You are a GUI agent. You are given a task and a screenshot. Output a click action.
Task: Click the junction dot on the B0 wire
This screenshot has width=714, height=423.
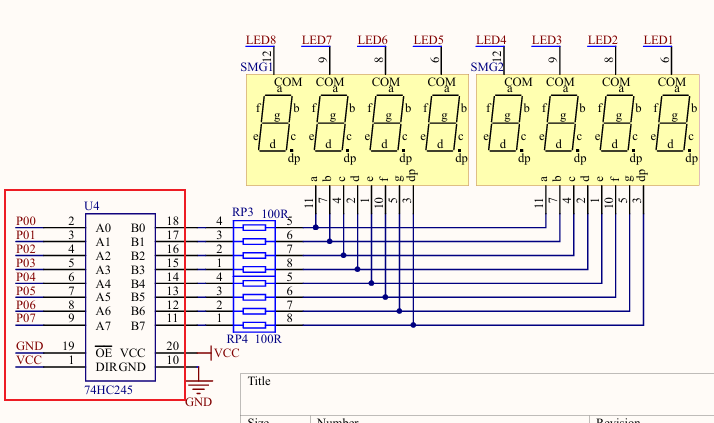(316, 227)
